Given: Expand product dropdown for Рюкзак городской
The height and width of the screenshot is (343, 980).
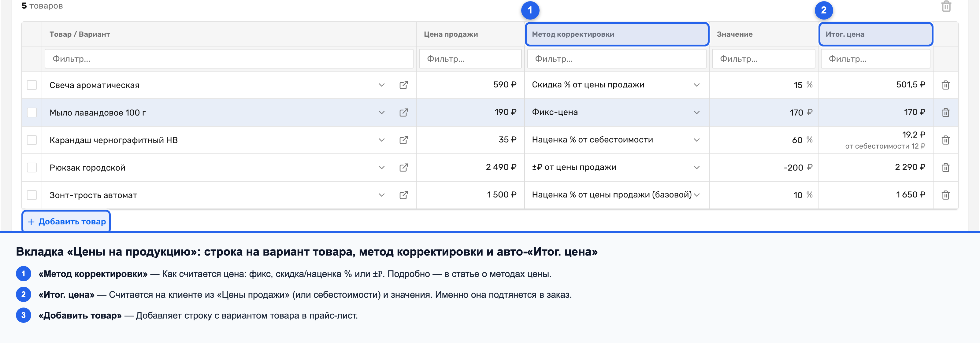Looking at the screenshot, I should pyautogui.click(x=382, y=167).
